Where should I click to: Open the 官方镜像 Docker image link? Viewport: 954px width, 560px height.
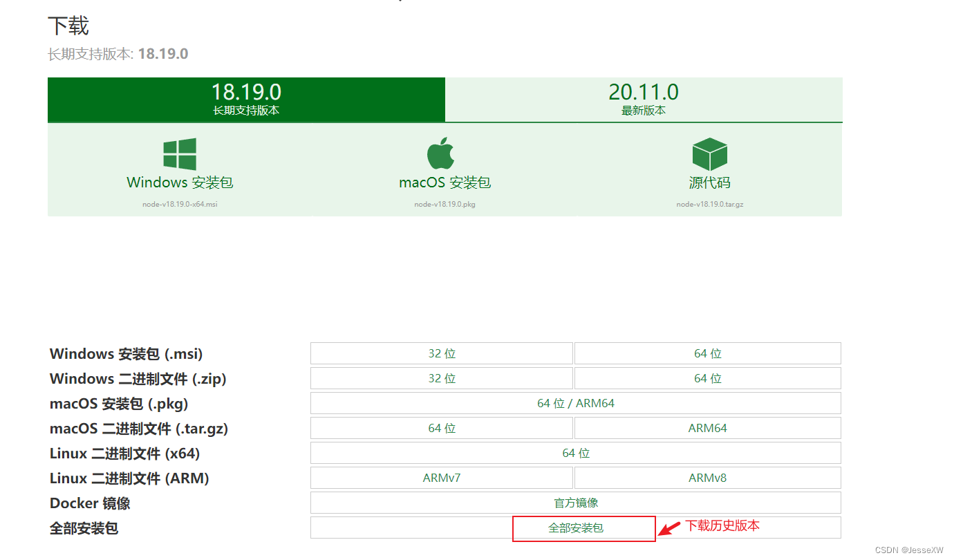click(574, 503)
